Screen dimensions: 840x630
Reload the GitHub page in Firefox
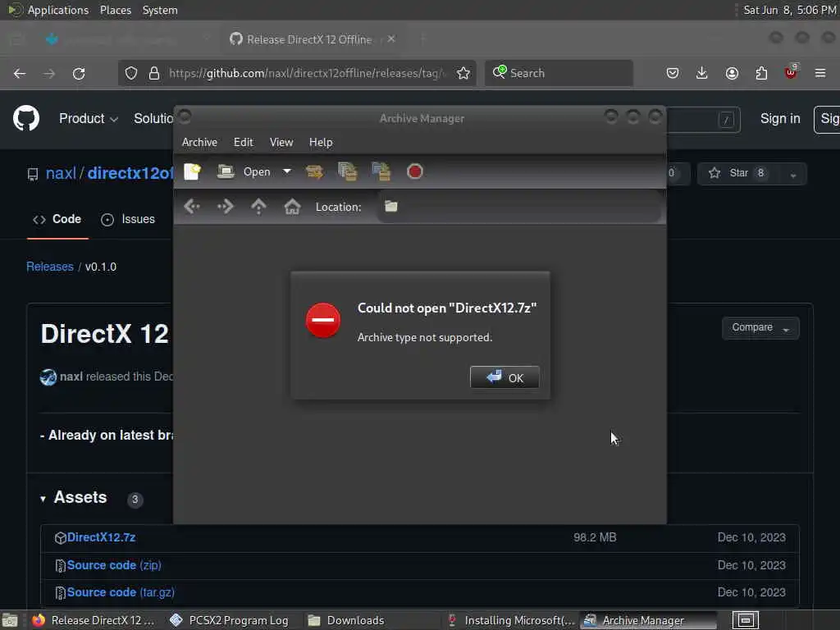[x=79, y=73]
